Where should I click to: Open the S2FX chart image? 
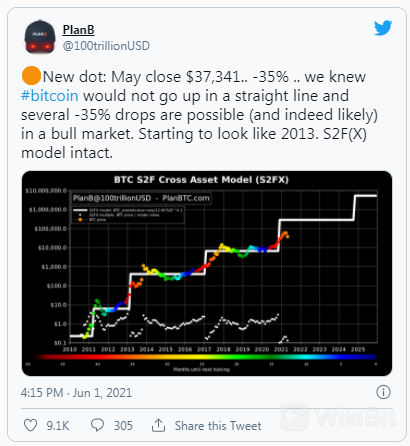point(207,273)
